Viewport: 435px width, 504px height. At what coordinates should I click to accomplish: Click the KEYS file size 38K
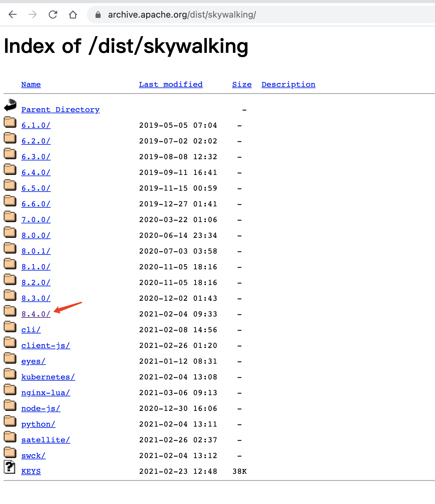[x=240, y=472]
